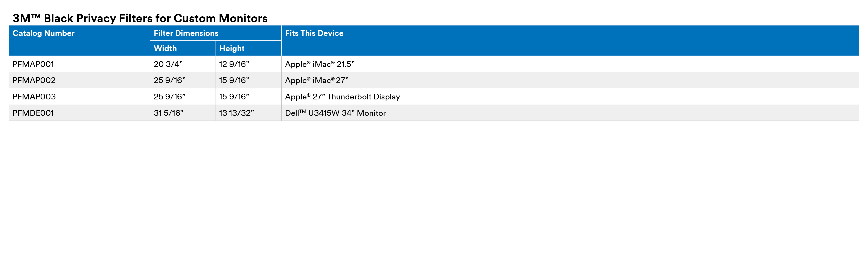Click Apple iMac 27" device text

(316, 80)
